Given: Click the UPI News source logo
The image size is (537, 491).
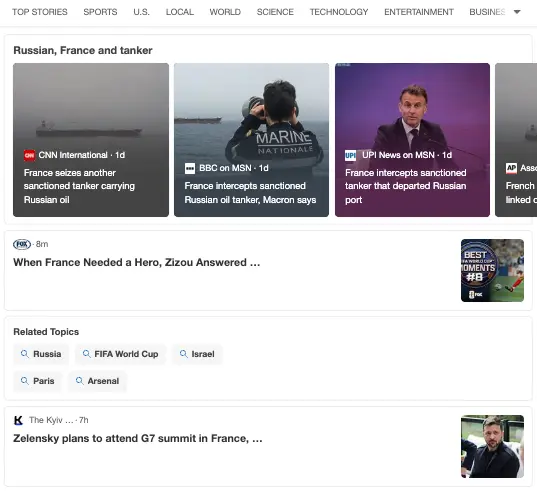Looking at the screenshot, I should coord(350,155).
